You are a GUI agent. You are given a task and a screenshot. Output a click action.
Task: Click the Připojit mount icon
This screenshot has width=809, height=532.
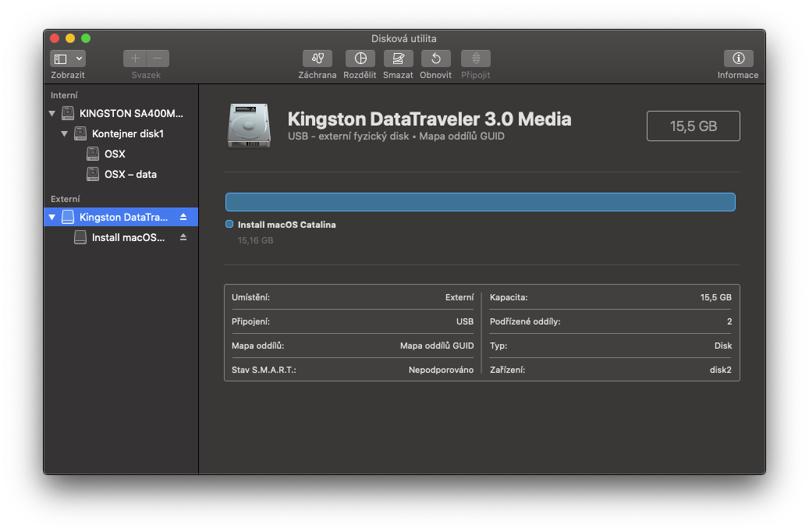tap(476, 59)
